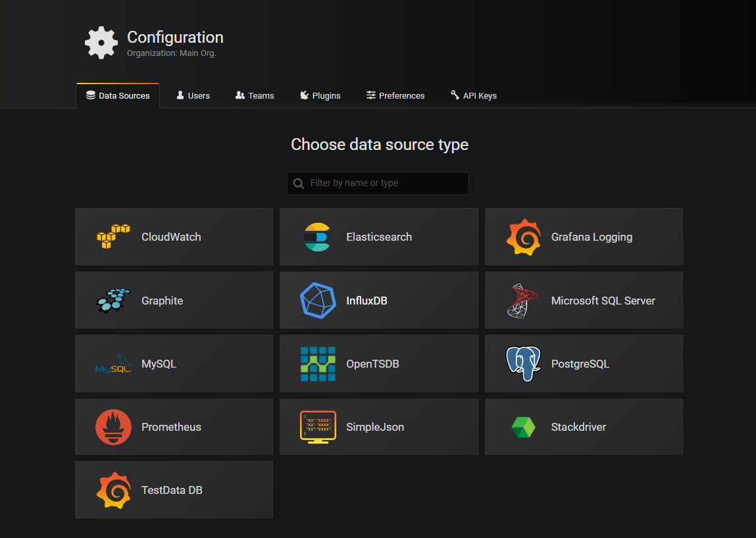
Task: Select the TestData DB label
Action: click(x=172, y=490)
